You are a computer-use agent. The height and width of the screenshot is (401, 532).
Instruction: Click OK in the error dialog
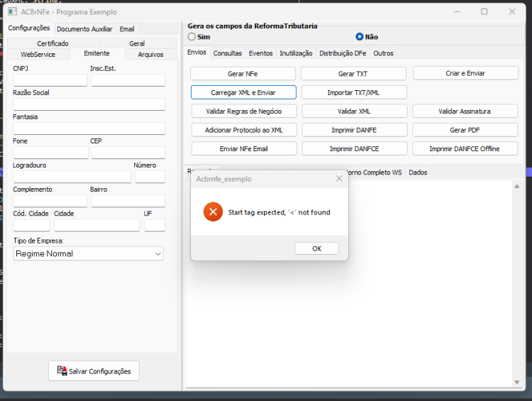pyautogui.click(x=316, y=248)
